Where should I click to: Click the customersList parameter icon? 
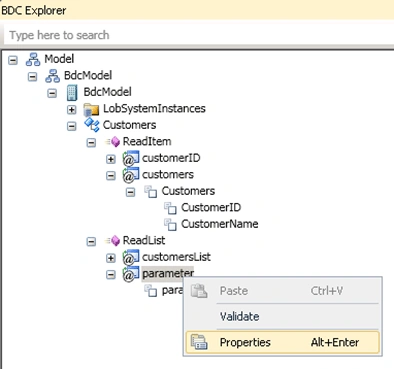click(x=131, y=257)
